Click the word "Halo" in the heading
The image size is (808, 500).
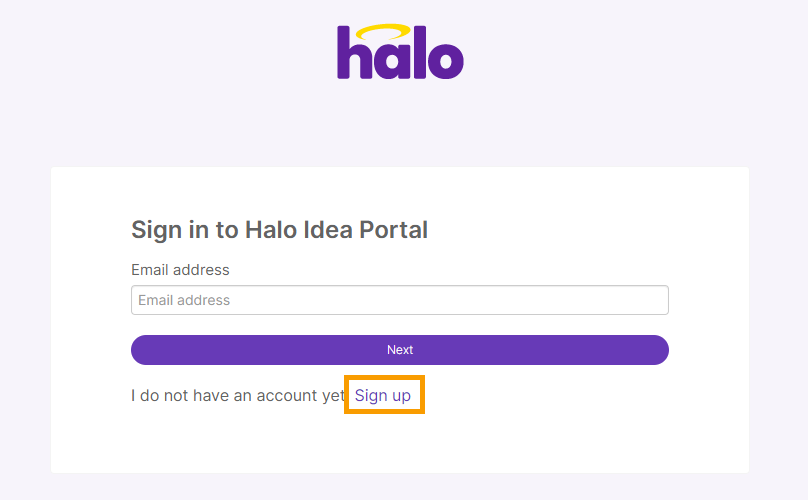(x=271, y=230)
